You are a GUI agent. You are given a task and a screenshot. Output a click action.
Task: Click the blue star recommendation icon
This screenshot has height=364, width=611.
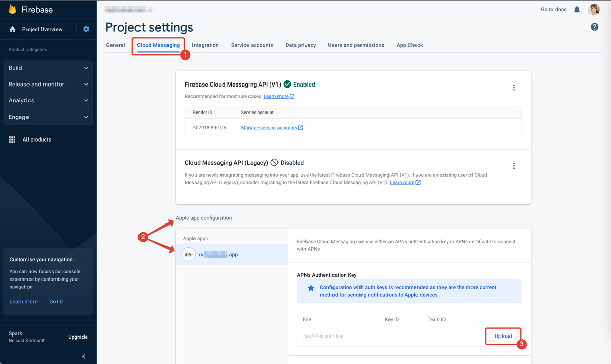point(311,288)
